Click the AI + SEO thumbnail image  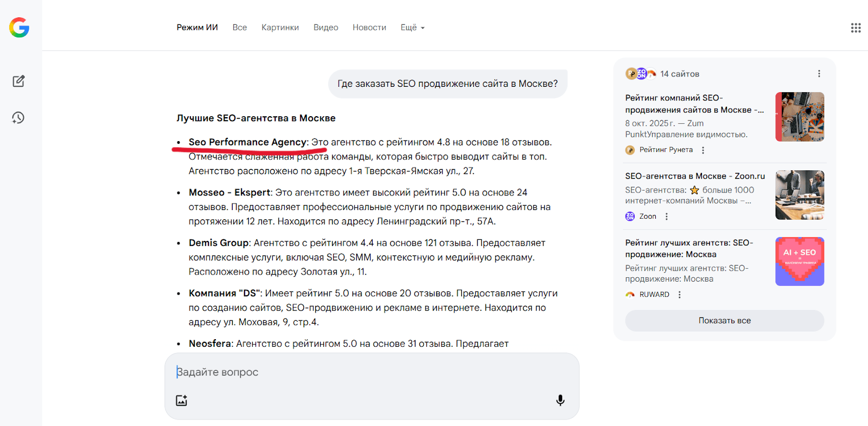click(800, 262)
